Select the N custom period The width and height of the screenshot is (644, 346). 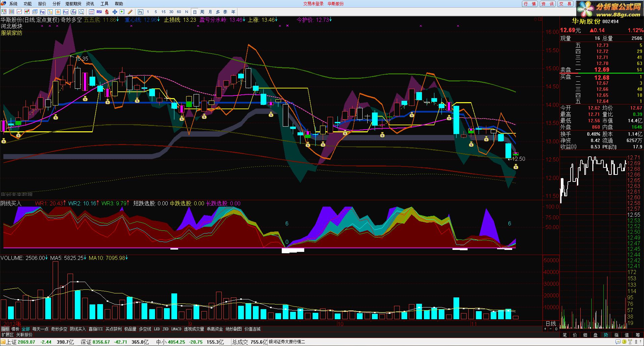click(186, 12)
